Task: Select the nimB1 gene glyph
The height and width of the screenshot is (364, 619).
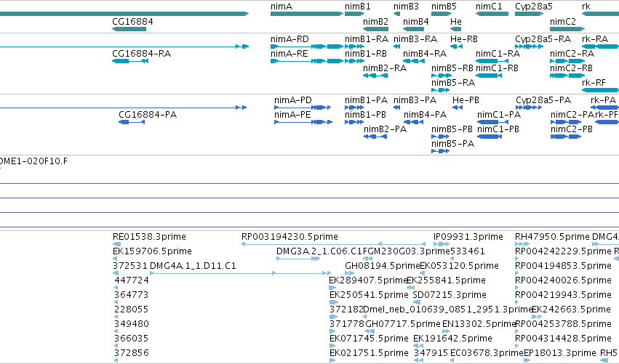Action: coord(354,14)
